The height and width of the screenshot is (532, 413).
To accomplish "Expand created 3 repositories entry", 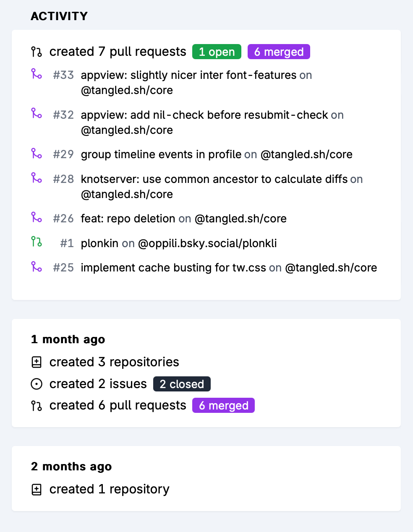I will [114, 362].
